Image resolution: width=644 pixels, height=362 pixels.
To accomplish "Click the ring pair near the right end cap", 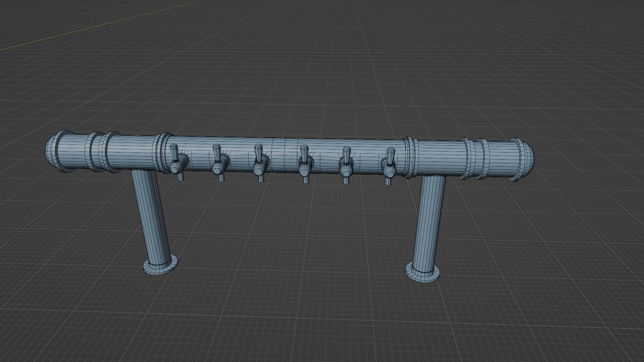I will (474, 159).
